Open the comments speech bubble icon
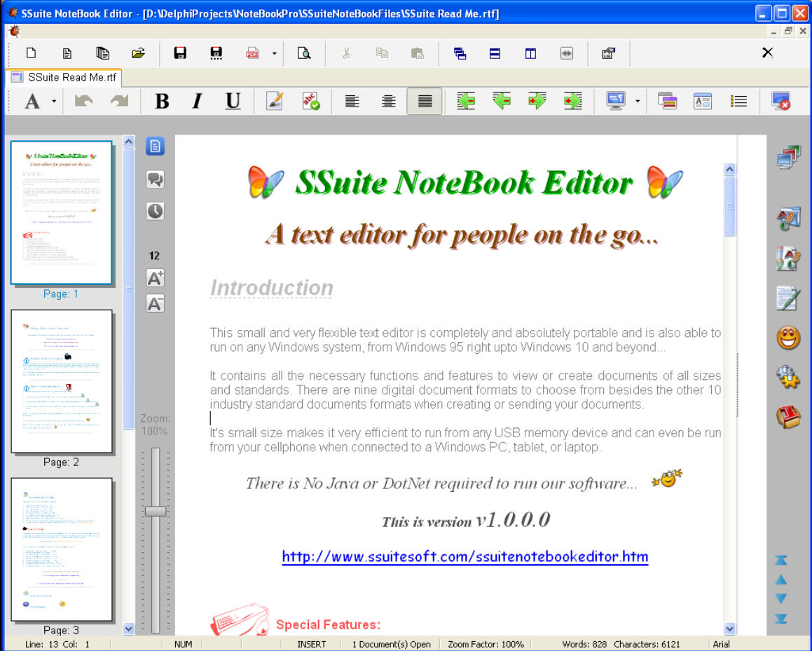The width and height of the screenshot is (812, 651). coord(155,179)
